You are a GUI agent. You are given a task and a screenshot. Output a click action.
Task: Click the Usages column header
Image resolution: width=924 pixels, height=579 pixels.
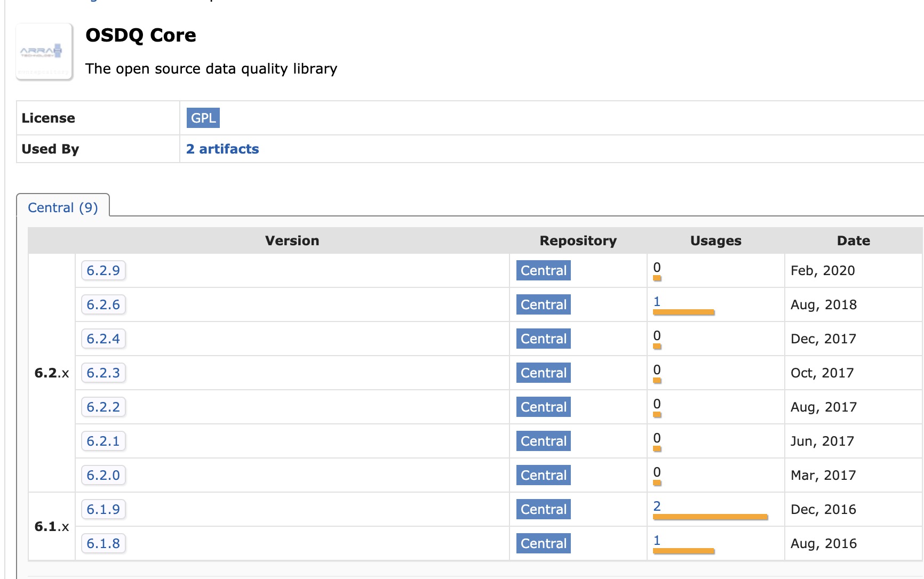click(x=716, y=240)
